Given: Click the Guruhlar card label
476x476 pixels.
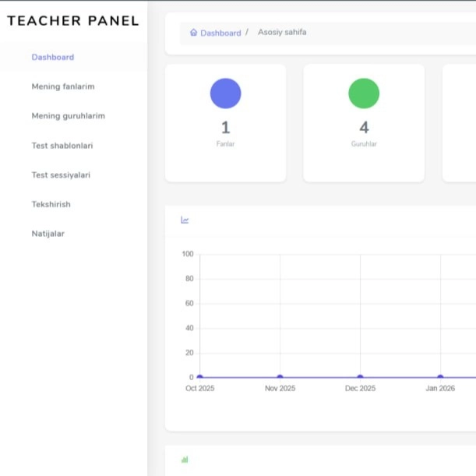Looking at the screenshot, I should (x=364, y=144).
